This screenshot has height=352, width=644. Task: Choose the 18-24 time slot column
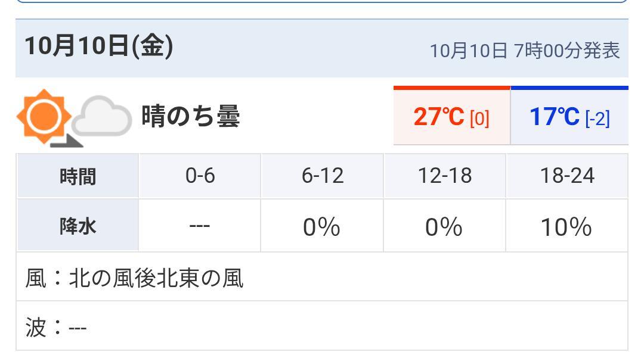click(566, 176)
